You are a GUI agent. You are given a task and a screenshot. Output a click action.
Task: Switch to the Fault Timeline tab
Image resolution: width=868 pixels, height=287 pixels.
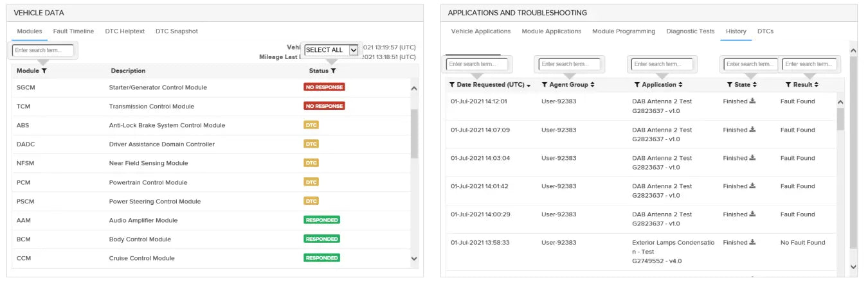pos(73,31)
